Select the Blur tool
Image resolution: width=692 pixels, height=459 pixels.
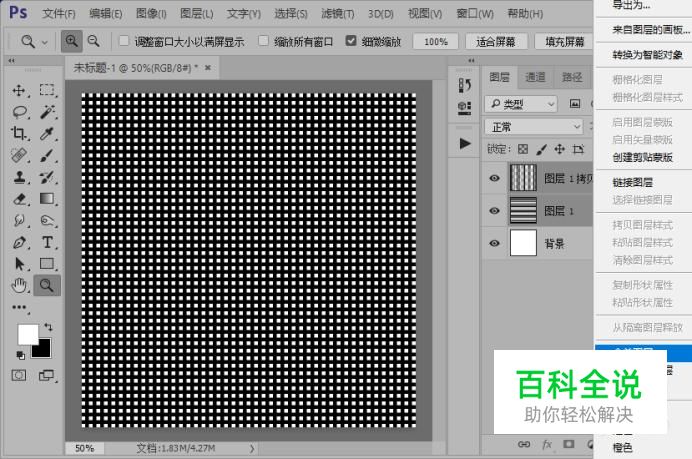19,220
